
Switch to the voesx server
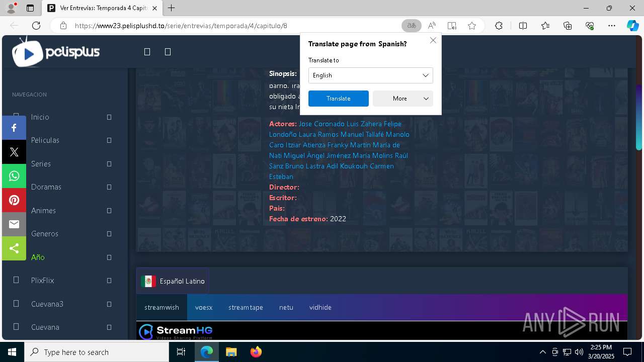pos(204,307)
